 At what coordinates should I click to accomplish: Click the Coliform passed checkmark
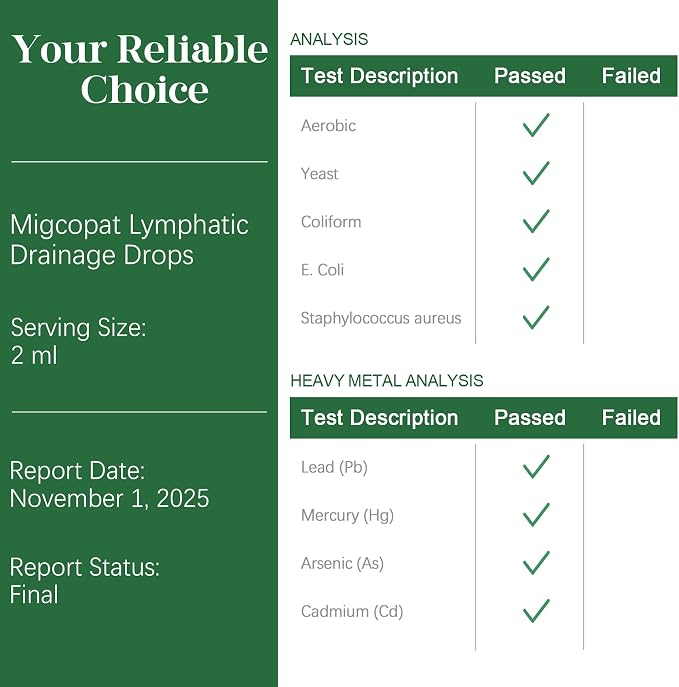point(536,221)
